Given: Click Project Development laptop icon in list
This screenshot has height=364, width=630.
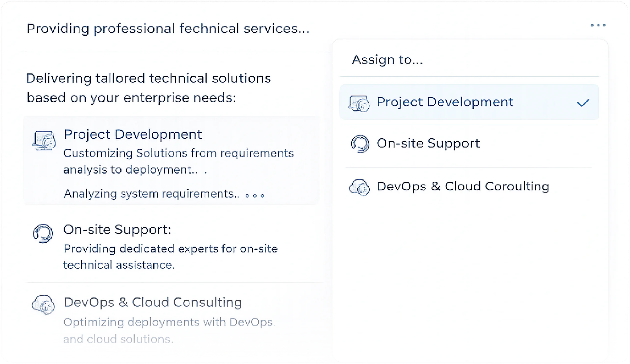Looking at the screenshot, I should point(44,141).
